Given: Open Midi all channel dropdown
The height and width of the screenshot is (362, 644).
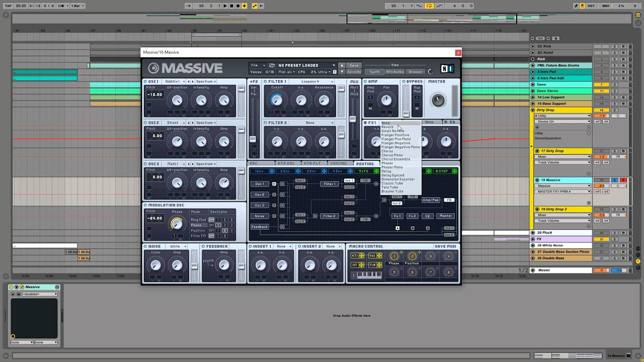Looking at the screenshot, I should click(287, 72).
